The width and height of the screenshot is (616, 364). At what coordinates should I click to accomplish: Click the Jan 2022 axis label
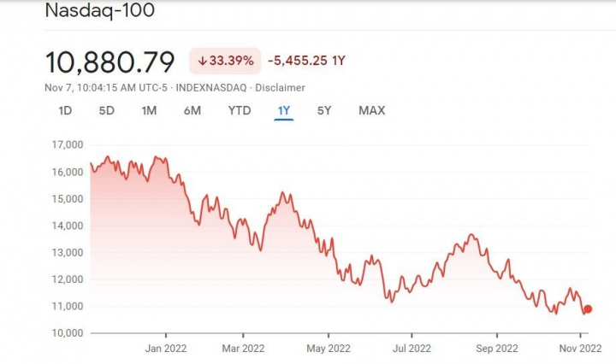coord(165,348)
